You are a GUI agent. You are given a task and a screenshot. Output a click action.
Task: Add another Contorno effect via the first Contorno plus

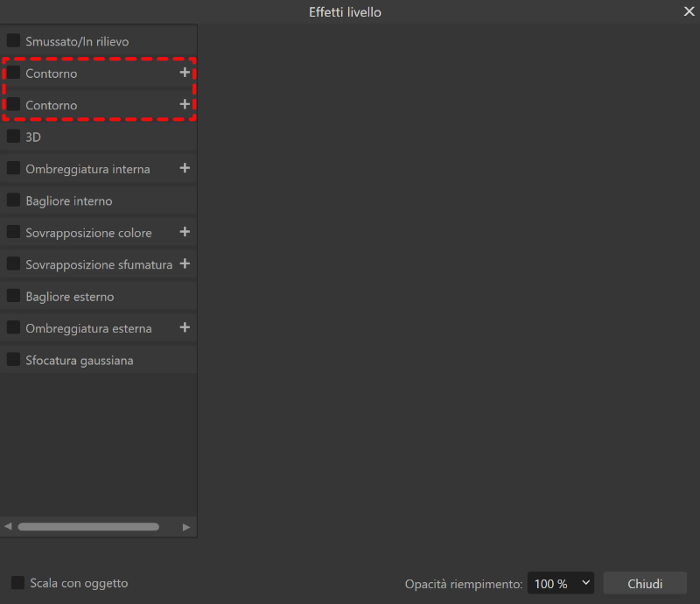click(185, 73)
